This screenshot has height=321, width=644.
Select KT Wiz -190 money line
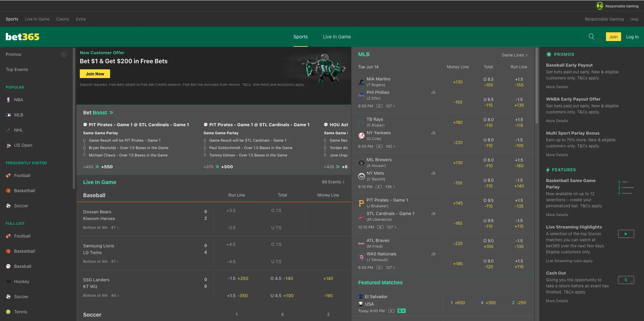328,296
